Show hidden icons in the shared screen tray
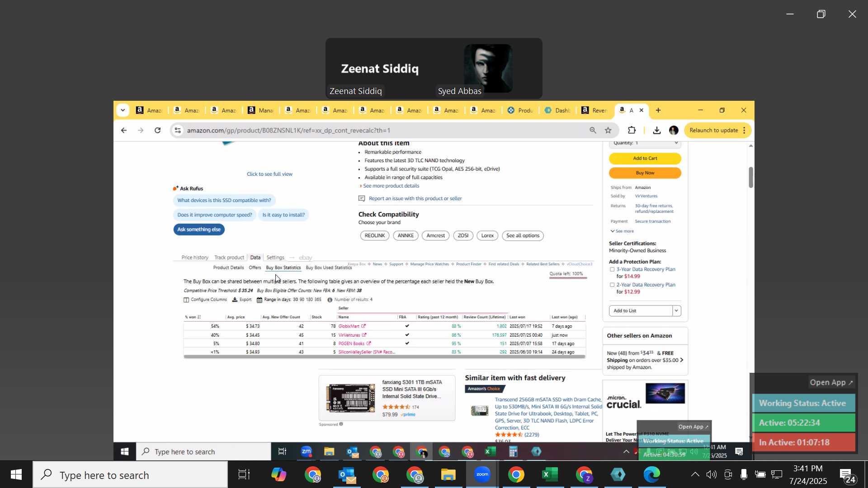 pos(626,452)
